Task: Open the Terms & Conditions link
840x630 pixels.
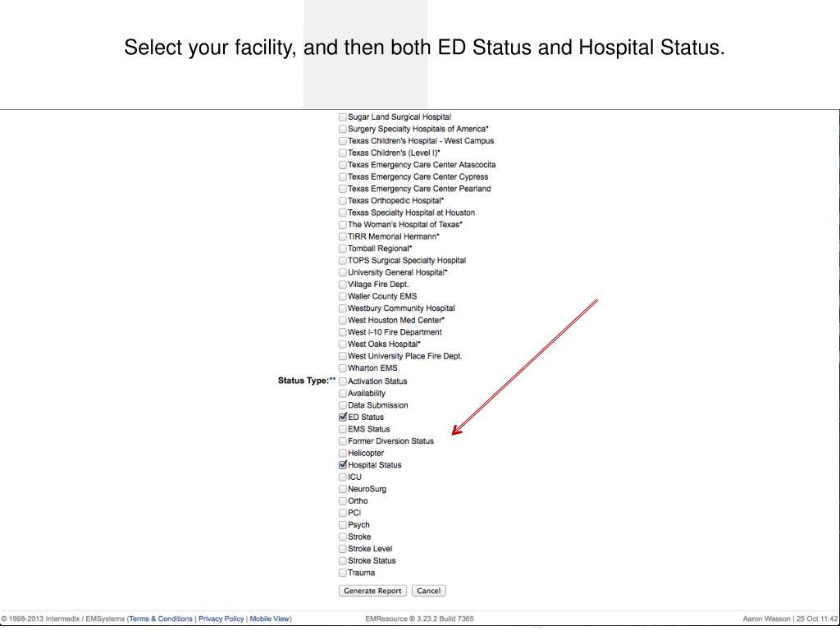Action: (x=161, y=619)
